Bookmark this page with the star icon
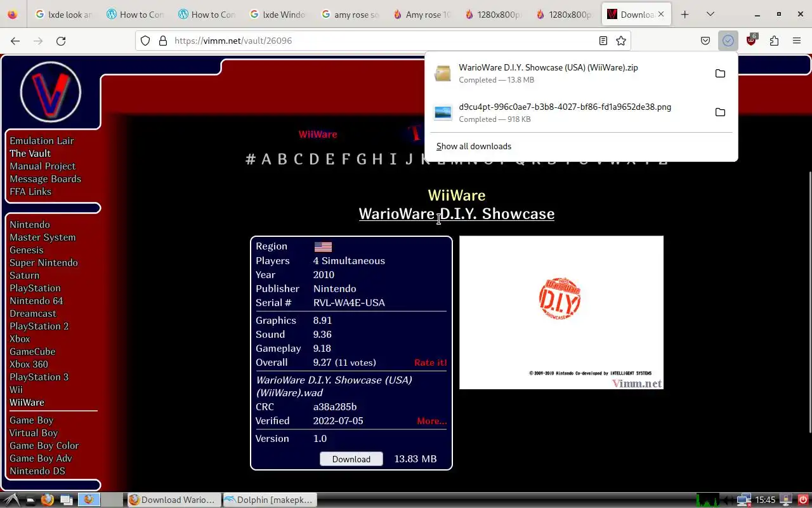 click(621, 41)
